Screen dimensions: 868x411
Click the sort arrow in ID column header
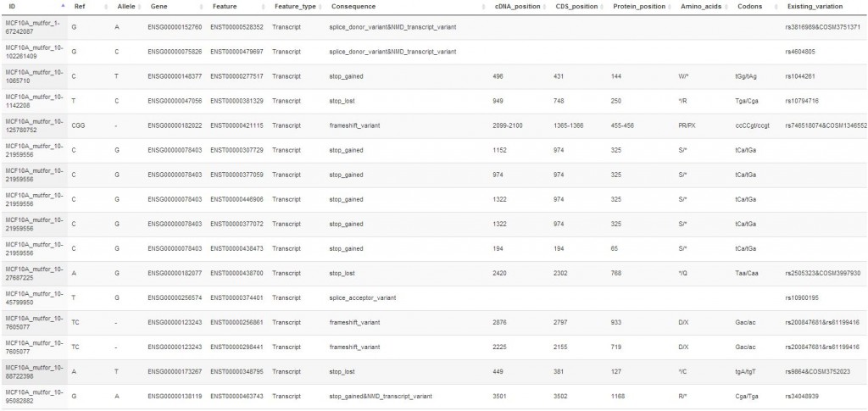pos(63,6)
